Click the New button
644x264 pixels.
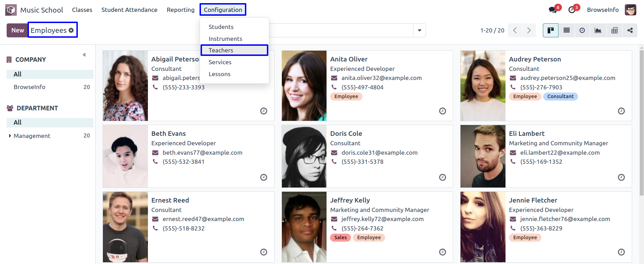click(17, 30)
